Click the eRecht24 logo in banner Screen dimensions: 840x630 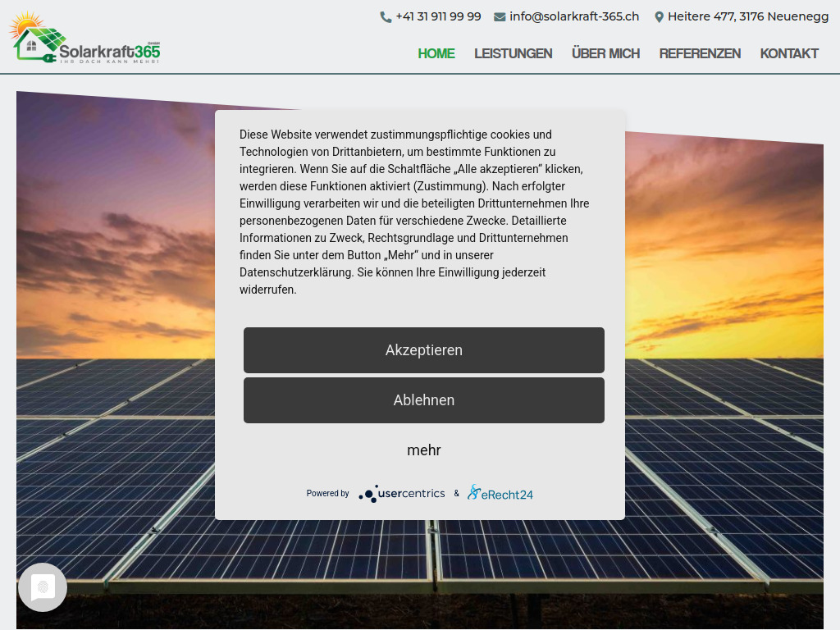(x=500, y=492)
